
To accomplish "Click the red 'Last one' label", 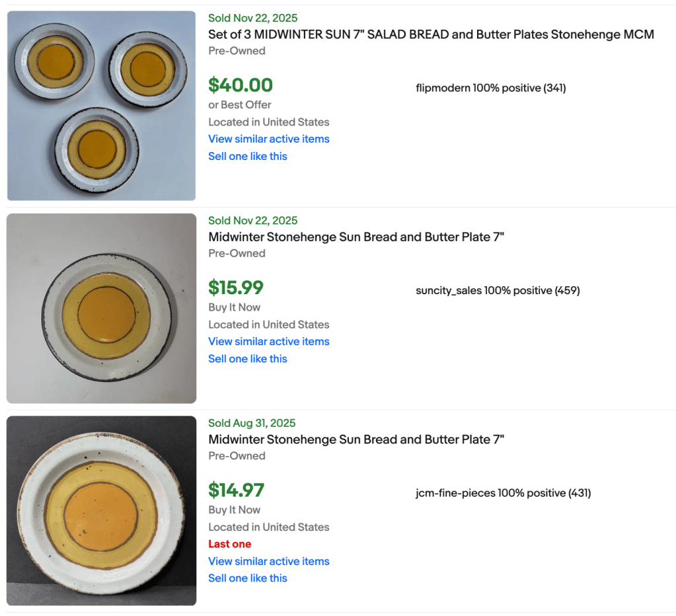I will (x=229, y=544).
